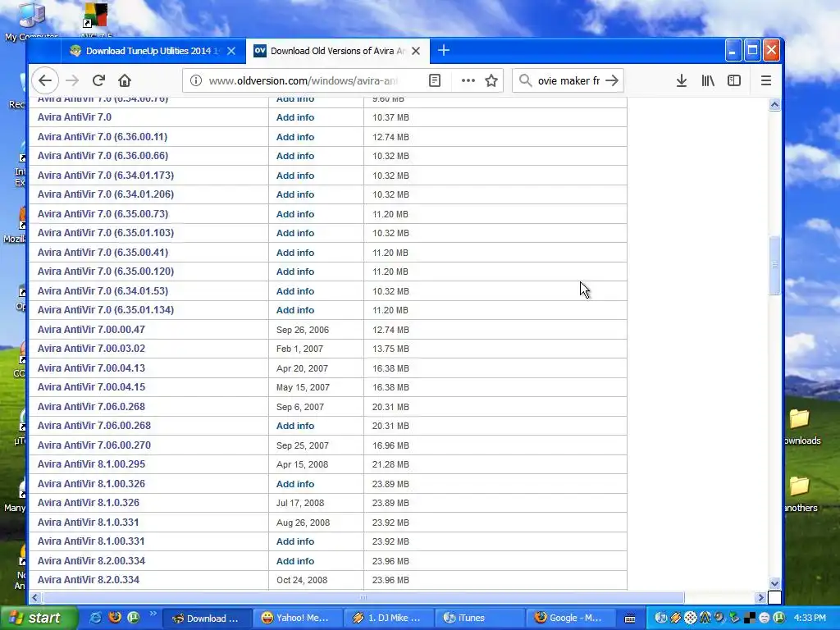Open a new browser tab
The height and width of the screenshot is (630, 840).
click(444, 51)
